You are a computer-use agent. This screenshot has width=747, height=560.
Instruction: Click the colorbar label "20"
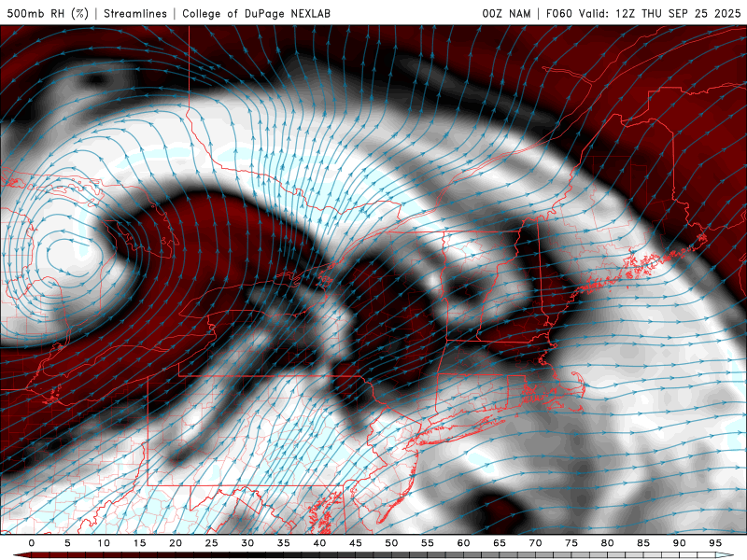pos(176,543)
